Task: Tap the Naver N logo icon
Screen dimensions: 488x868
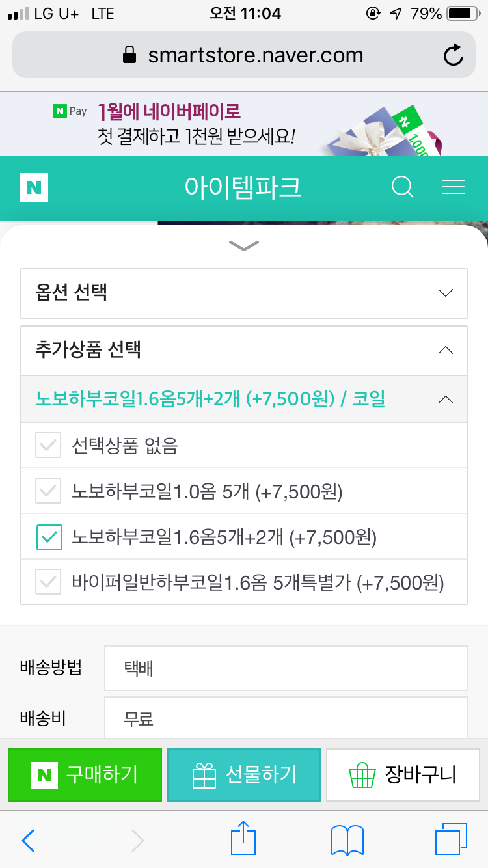Action: click(34, 188)
